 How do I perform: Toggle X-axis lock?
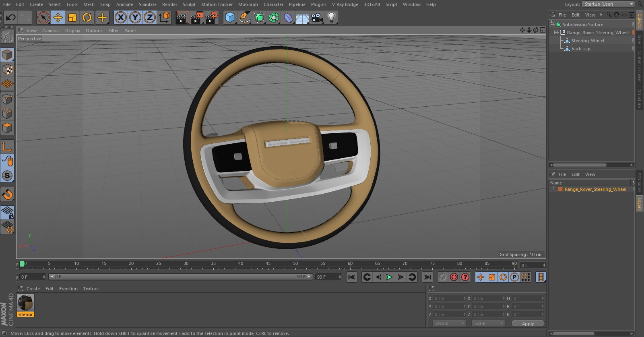tap(120, 17)
